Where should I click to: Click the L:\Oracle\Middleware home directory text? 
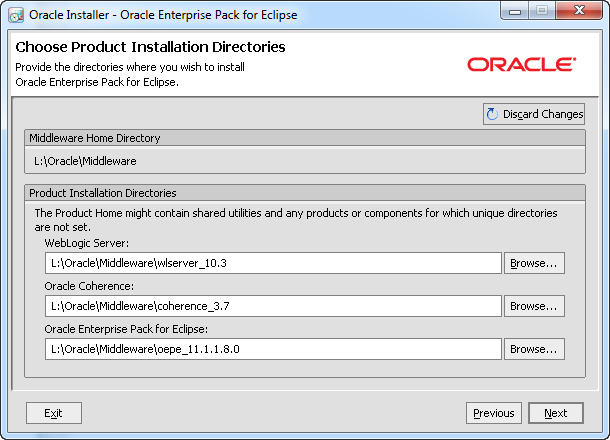(x=85, y=161)
